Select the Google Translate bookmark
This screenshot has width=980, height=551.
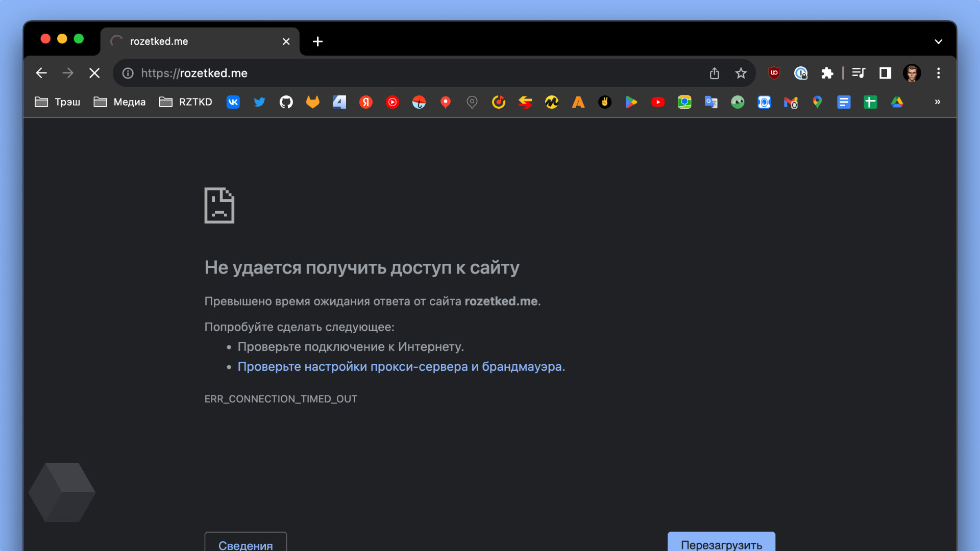coord(710,102)
